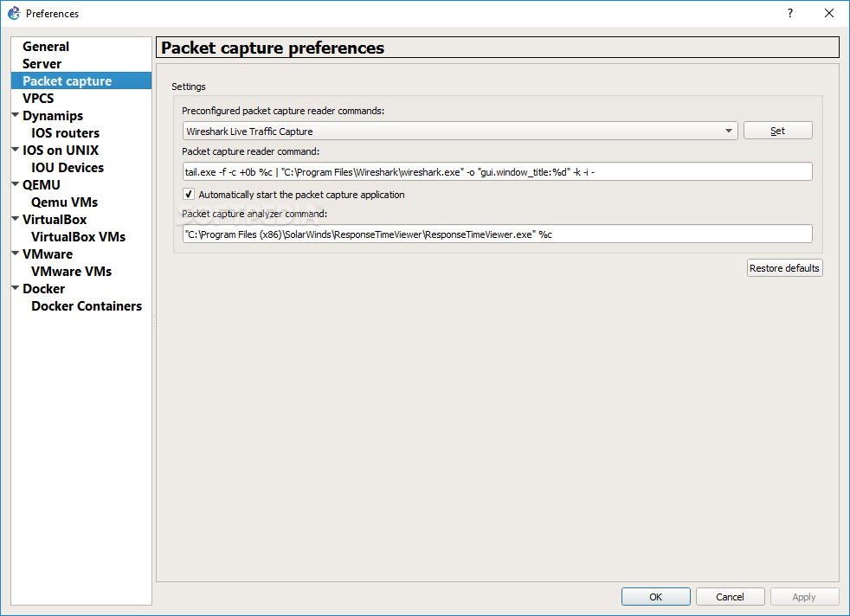Click in the packet capture reader command field
The height and width of the screenshot is (616, 850).
(497, 172)
